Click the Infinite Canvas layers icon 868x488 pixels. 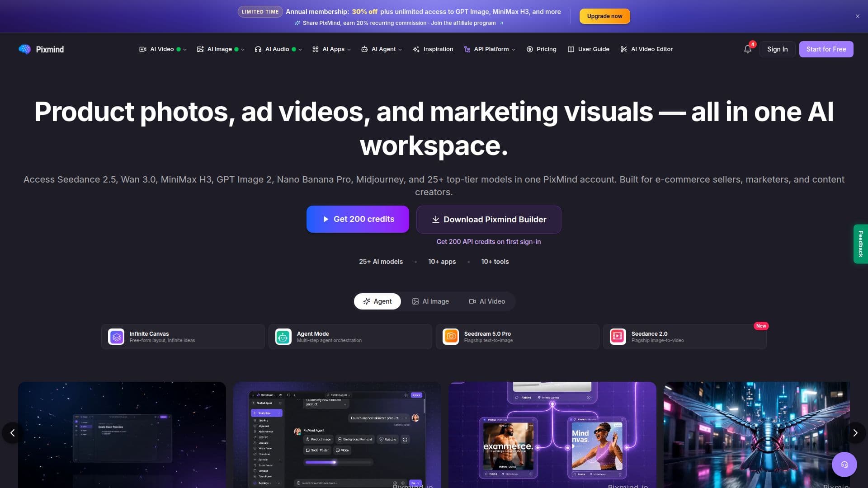click(x=116, y=337)
